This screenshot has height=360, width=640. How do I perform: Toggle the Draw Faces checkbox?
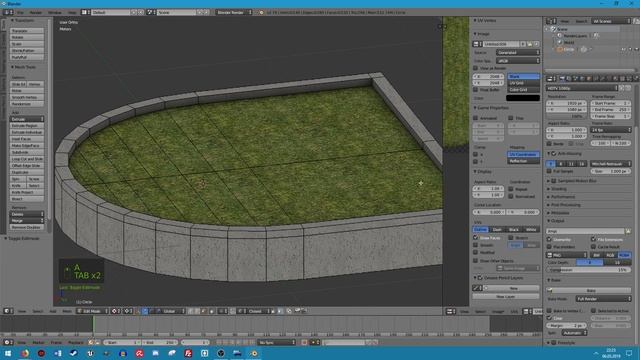tap(476, 238)
